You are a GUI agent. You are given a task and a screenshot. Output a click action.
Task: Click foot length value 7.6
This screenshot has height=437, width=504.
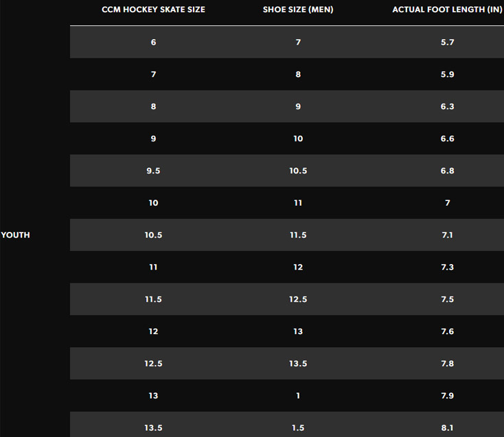[x=447, y=331]
